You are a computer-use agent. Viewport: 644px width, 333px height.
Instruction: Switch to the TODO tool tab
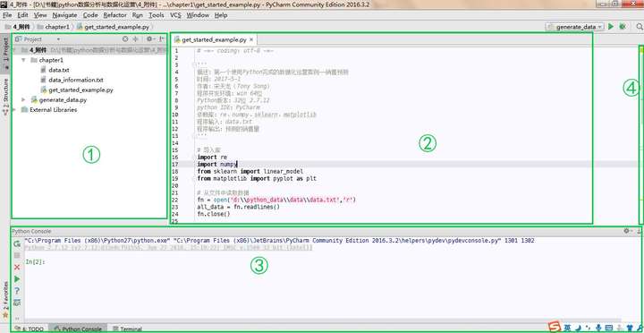point(30,329)
